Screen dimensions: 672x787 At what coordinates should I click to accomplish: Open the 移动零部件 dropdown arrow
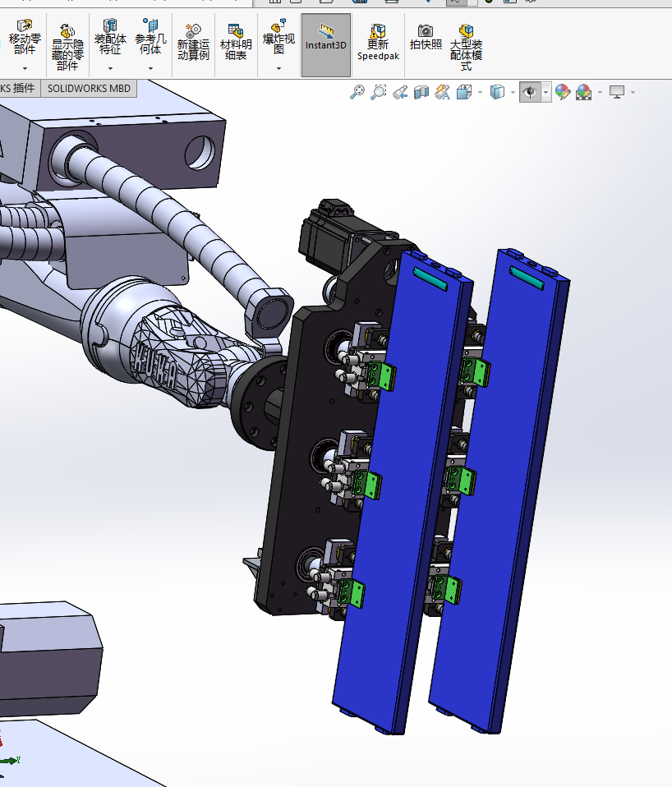click(25, 68)
